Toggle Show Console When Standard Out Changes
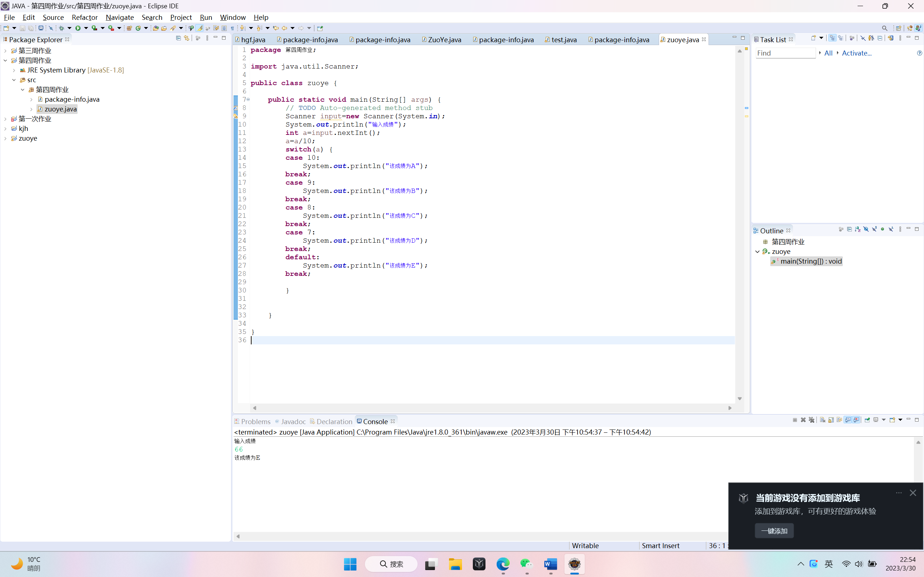924x577 pixels. pos(847,420)
